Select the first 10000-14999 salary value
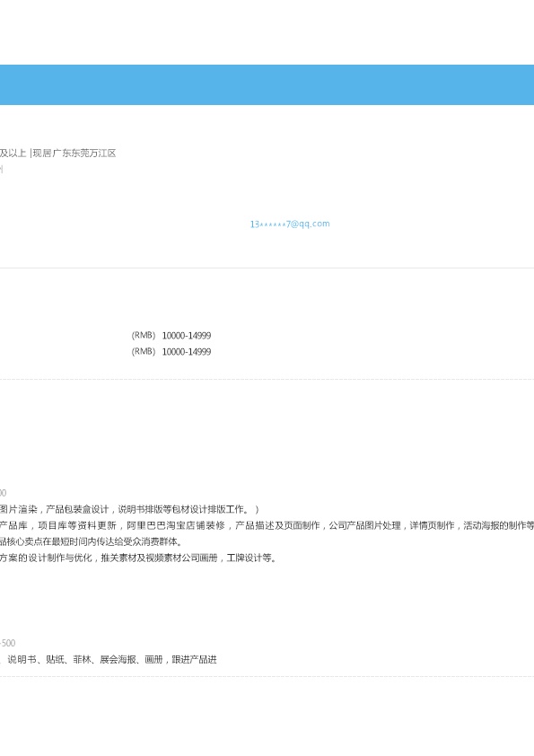 tap(187, 336)
